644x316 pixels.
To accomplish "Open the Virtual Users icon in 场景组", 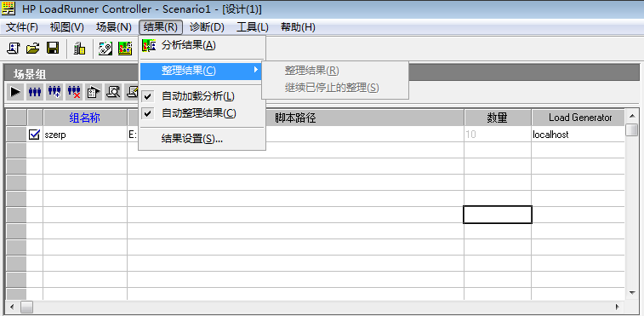I will pos(35,91).
